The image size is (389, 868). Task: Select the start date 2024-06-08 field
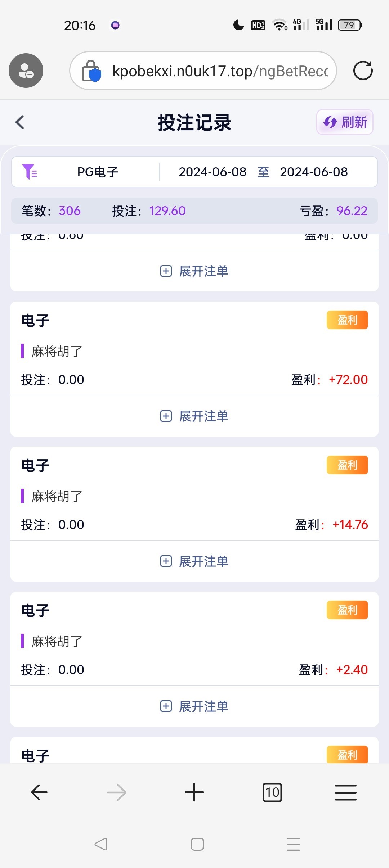click(213, 172)
